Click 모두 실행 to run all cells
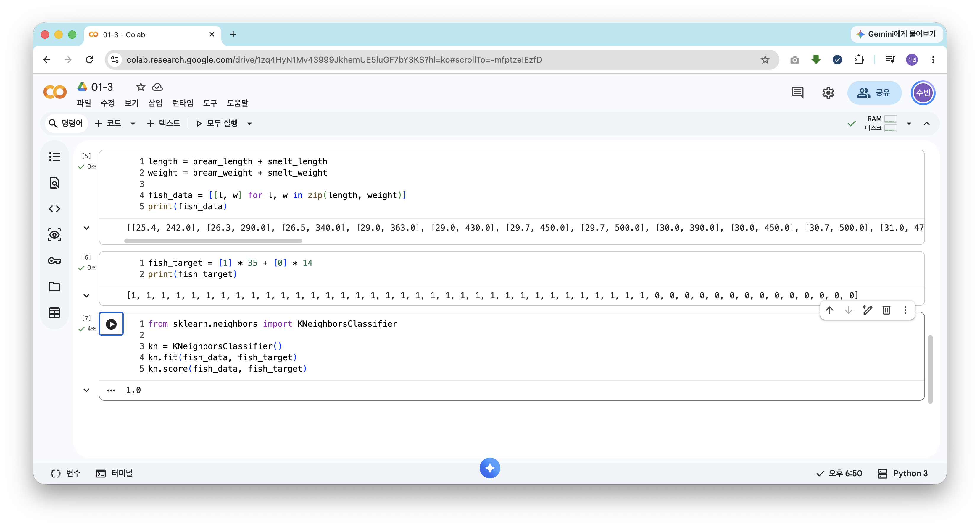Screen dimensions: 980x528 tap(217, 124)
